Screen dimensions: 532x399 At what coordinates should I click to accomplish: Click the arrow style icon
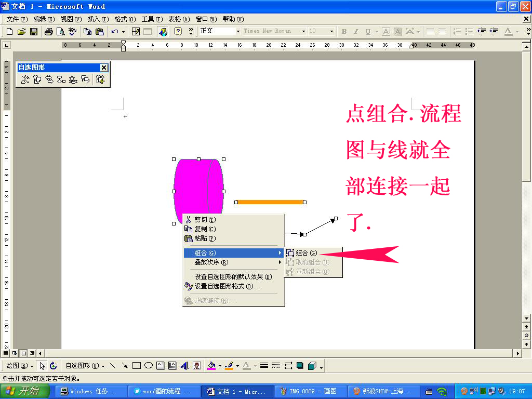288,366
